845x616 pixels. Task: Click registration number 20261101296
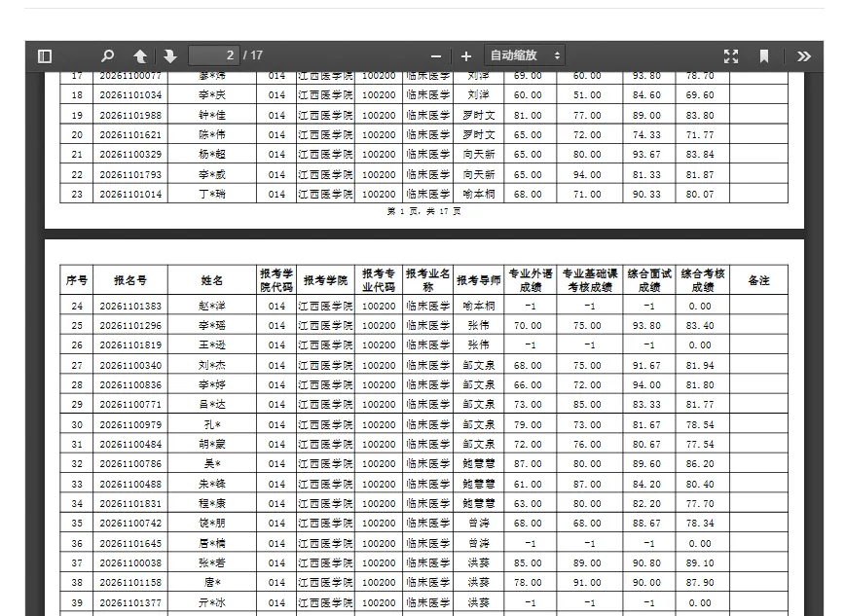tap(130, 325)
